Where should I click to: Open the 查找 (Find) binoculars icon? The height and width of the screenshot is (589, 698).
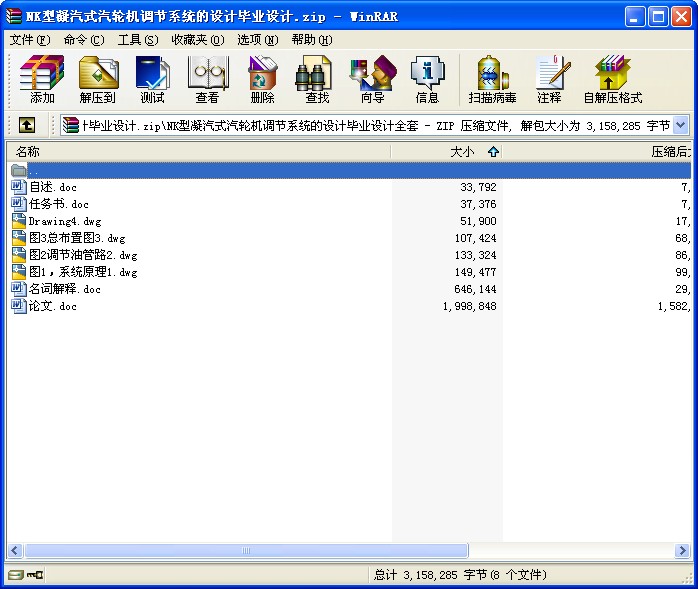(317, 79)
